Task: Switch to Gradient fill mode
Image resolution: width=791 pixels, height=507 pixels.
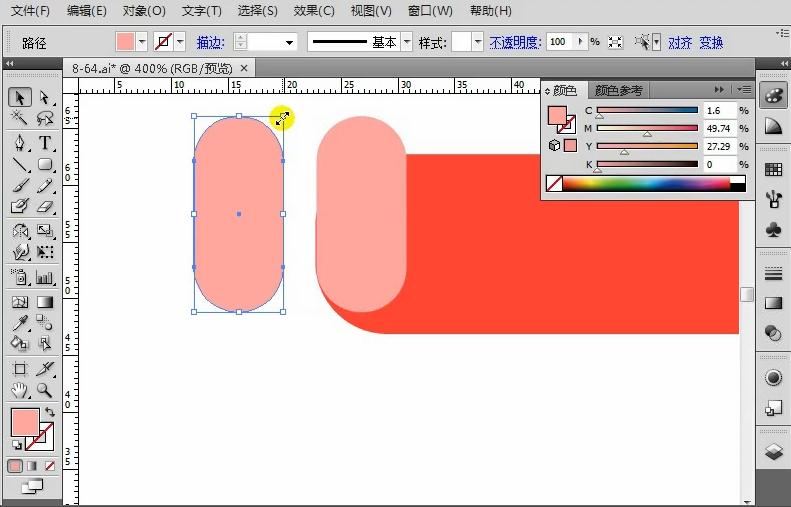Action: (x=33, y=466)
